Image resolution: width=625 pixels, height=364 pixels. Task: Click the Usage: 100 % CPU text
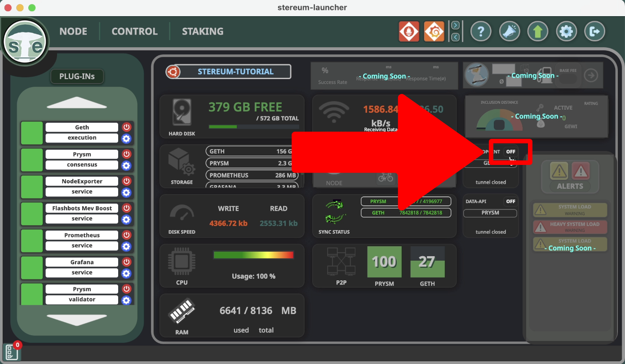(x=253, y=276)
